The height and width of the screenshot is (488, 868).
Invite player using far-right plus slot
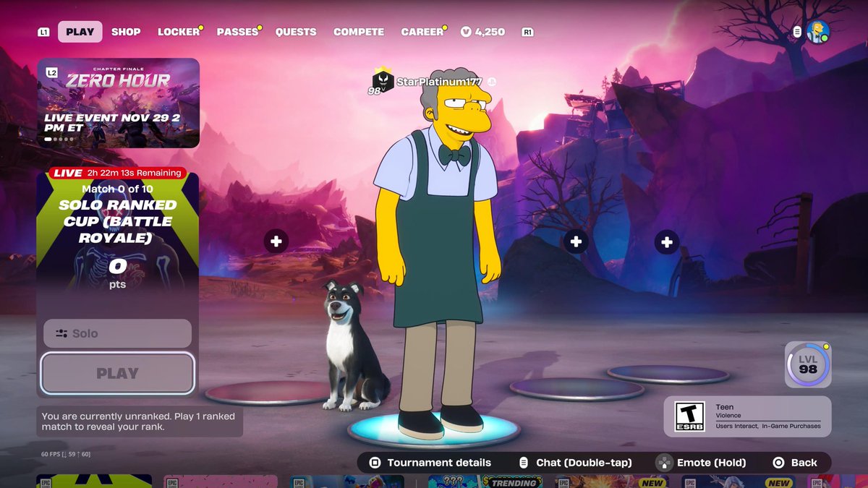point(667,242)
